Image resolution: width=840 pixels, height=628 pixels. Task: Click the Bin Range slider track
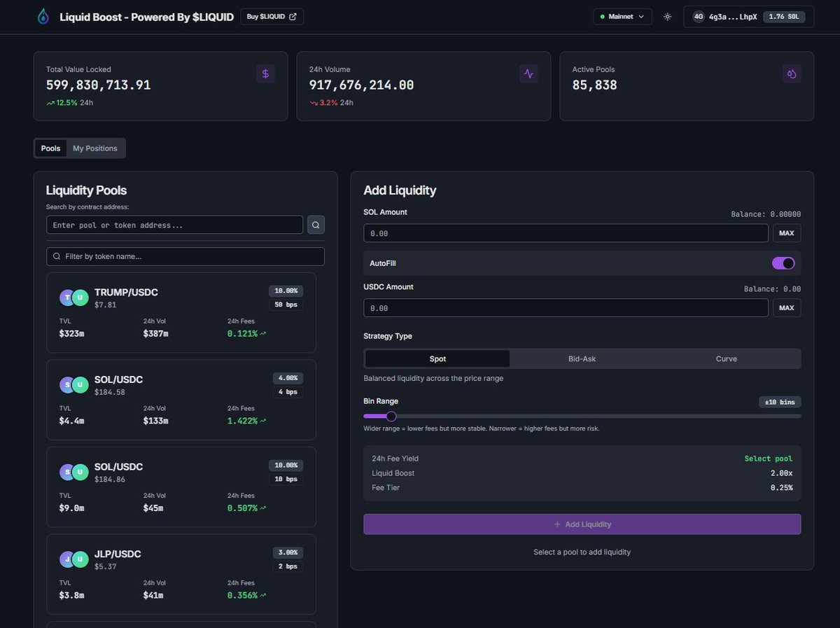pyautogui.click(x=582, y=416)
